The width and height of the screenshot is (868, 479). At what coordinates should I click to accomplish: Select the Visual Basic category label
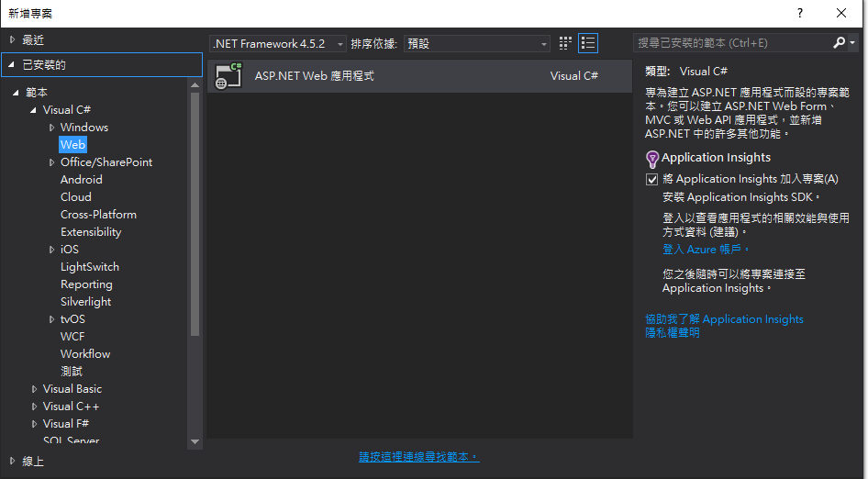click(72, 389)
